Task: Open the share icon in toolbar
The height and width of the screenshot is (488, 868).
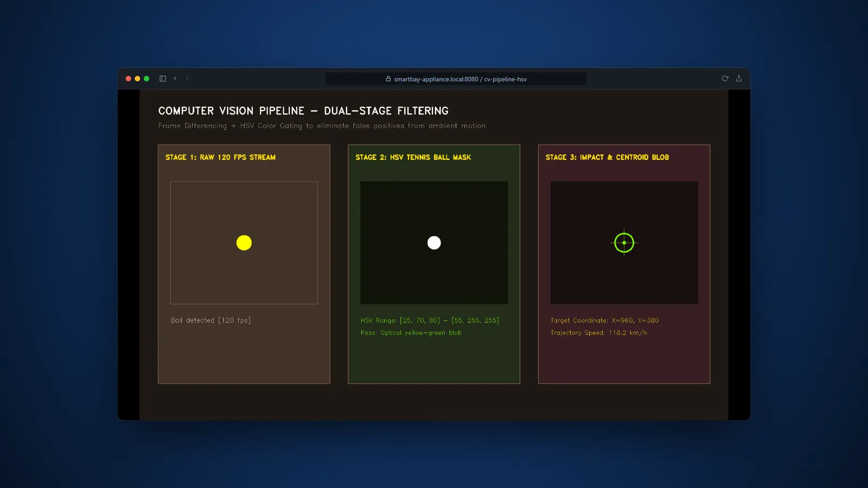Action: (739, 79)
